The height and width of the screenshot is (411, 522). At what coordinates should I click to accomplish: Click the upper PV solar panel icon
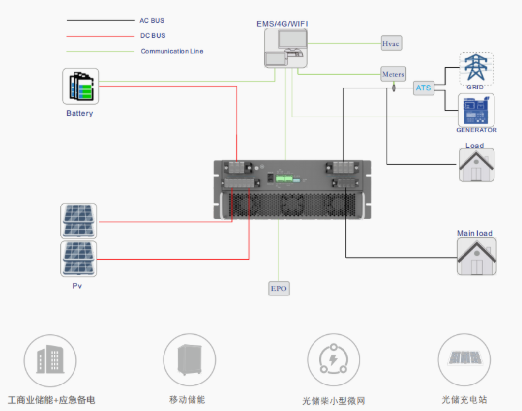(79, 221)
